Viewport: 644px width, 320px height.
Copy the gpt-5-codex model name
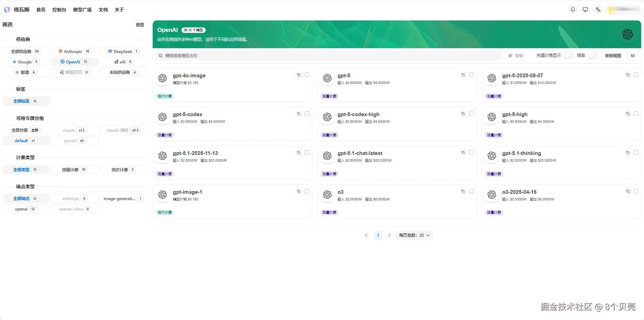299,114
